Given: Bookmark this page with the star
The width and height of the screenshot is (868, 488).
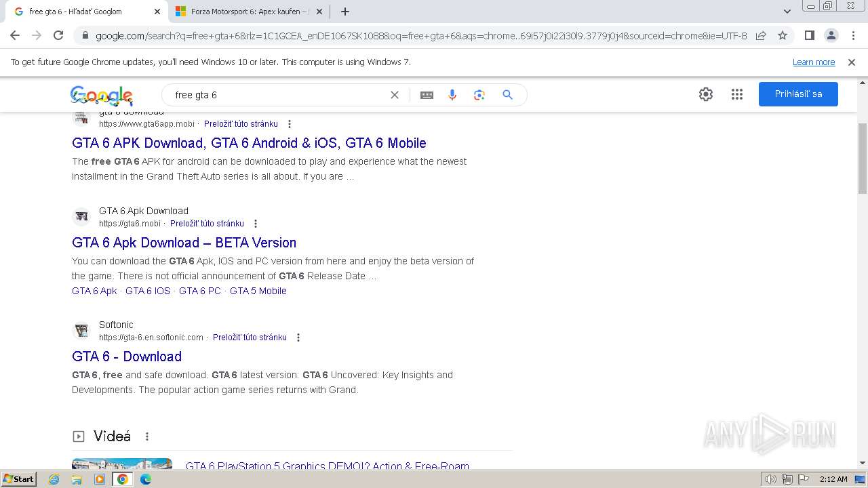Looking at the screenshot, I should [x=783, y=36].
